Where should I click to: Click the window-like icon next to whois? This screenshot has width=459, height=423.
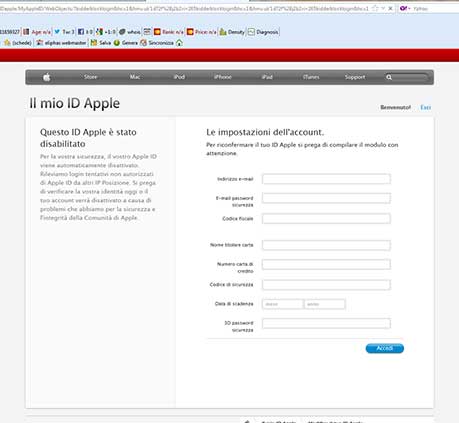coord(147,32)
